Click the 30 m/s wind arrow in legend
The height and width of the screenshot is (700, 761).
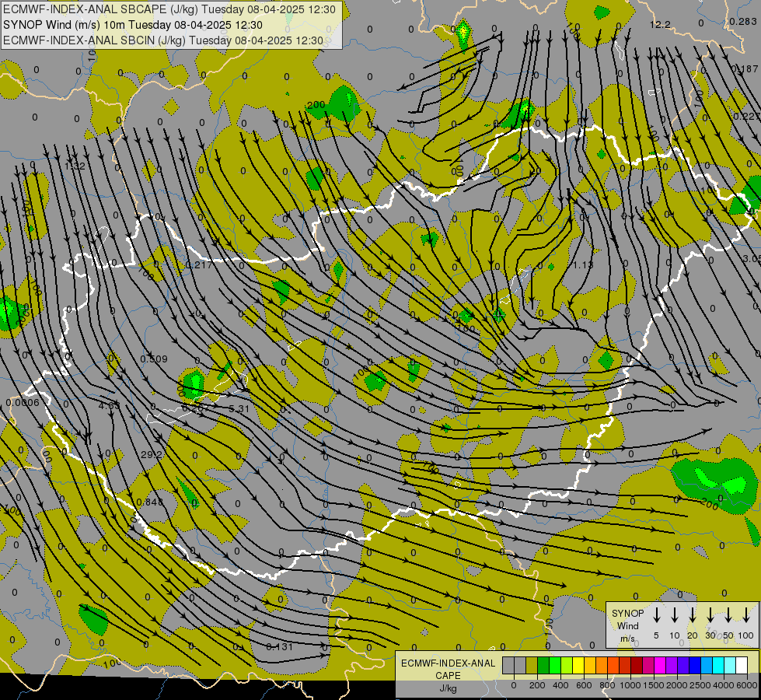[710, 615]
